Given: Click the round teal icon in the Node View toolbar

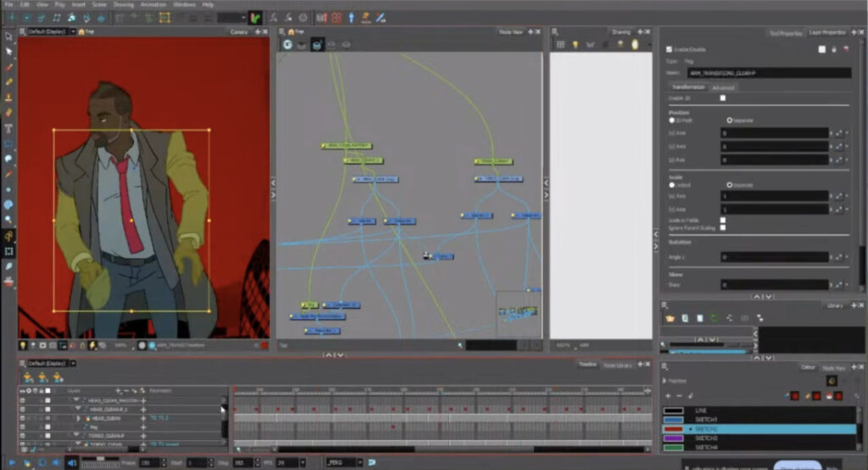Looking at the screenshot, I should [287, 45].
